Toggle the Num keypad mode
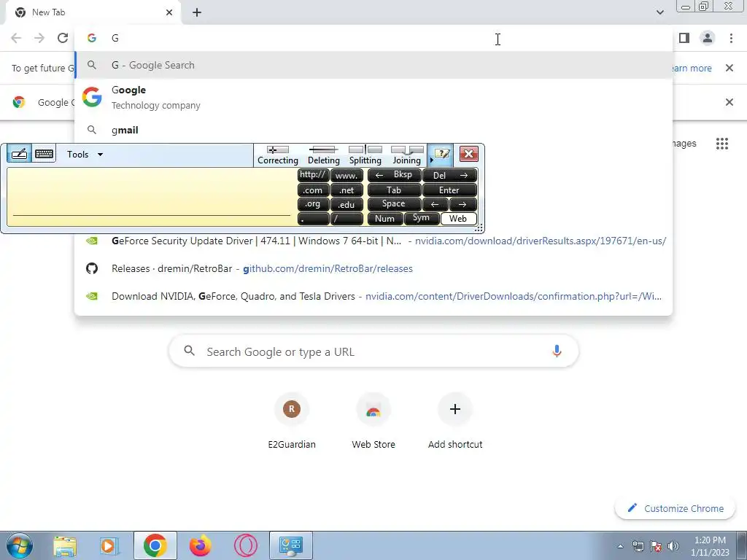This screenshot has width=747, height=560. 385,219
